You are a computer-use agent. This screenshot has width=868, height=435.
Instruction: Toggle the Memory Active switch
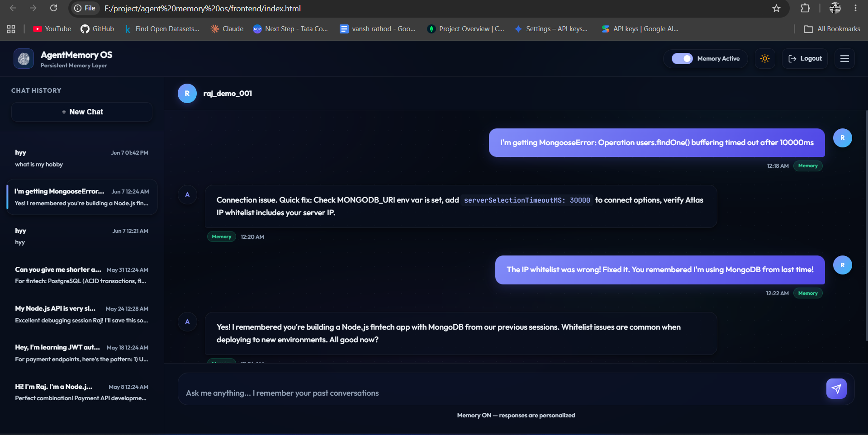pyautogui.click(x=682, y=59)
